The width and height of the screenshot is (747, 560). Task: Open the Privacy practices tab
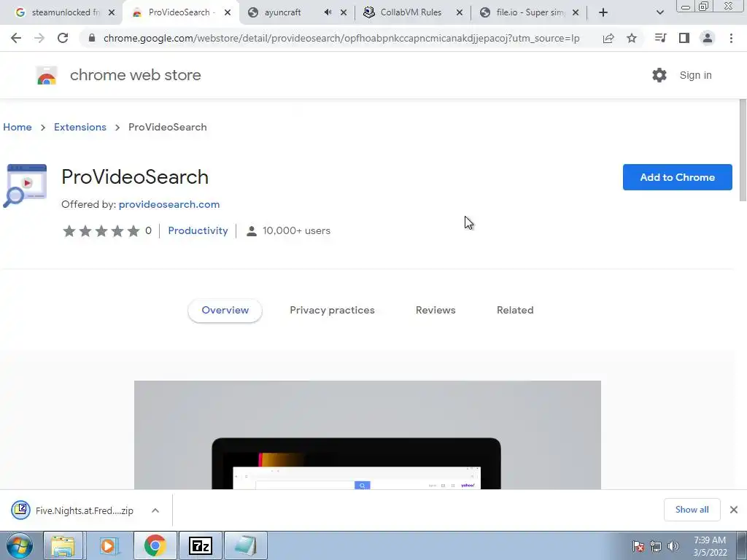pyautogui.click(x=332, y=310)
